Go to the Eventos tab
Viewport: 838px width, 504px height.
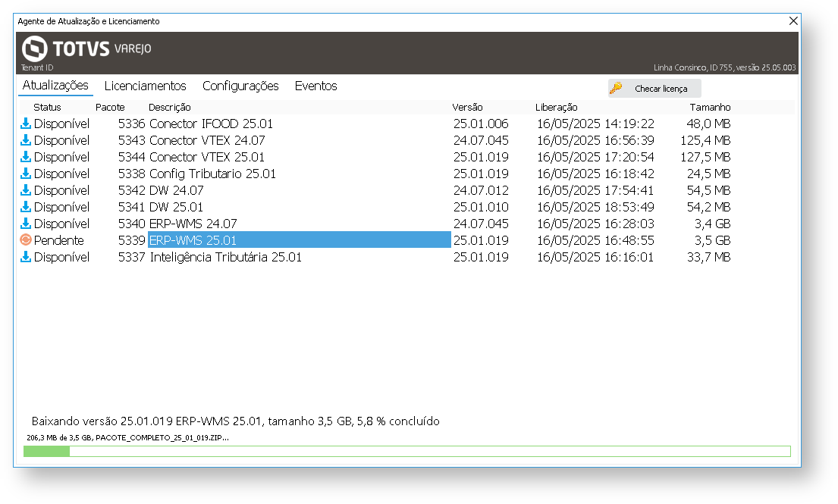[315, 86]
